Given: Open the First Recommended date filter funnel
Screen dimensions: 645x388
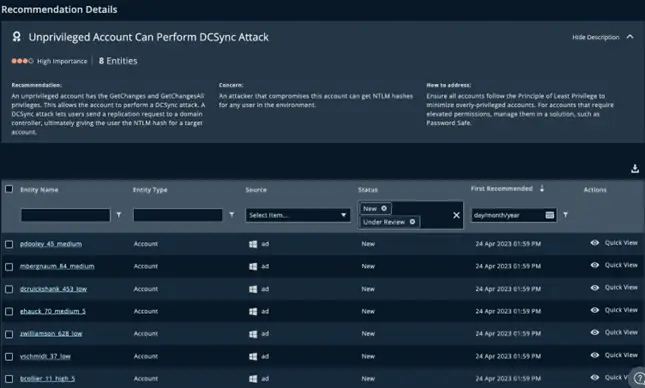Looking at the screenshot, I should 566,215.
